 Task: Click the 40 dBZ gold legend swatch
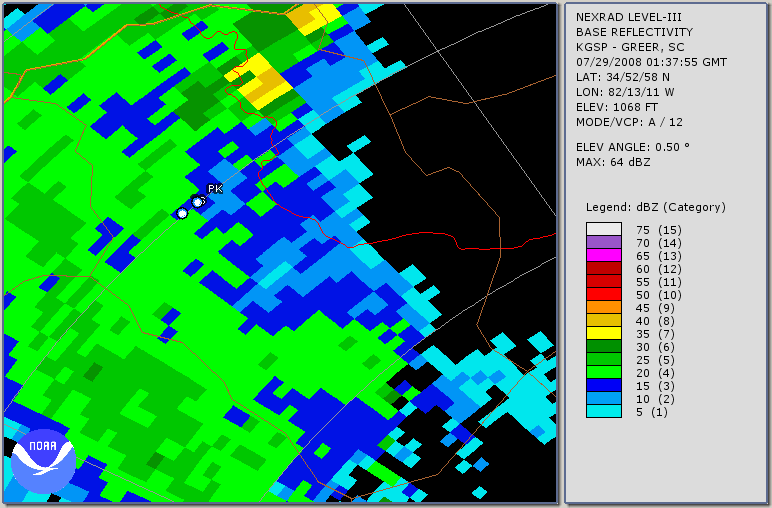604,320
